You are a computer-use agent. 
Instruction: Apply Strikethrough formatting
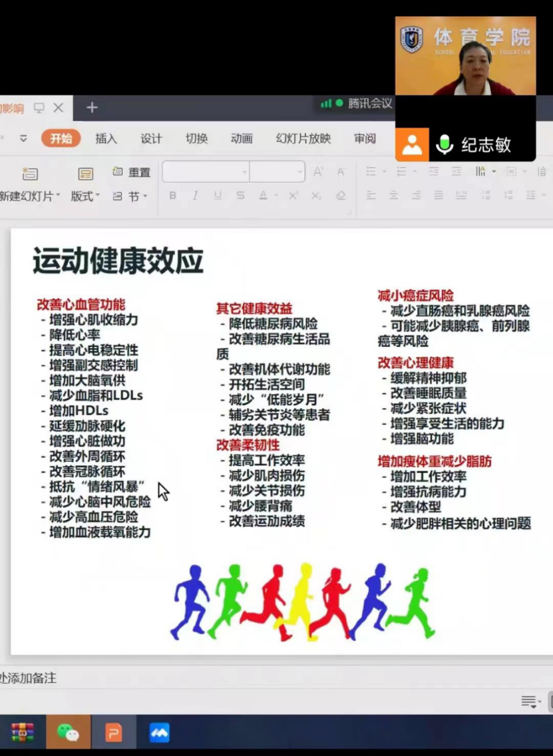pyautogui.click(x=240, y=194)
